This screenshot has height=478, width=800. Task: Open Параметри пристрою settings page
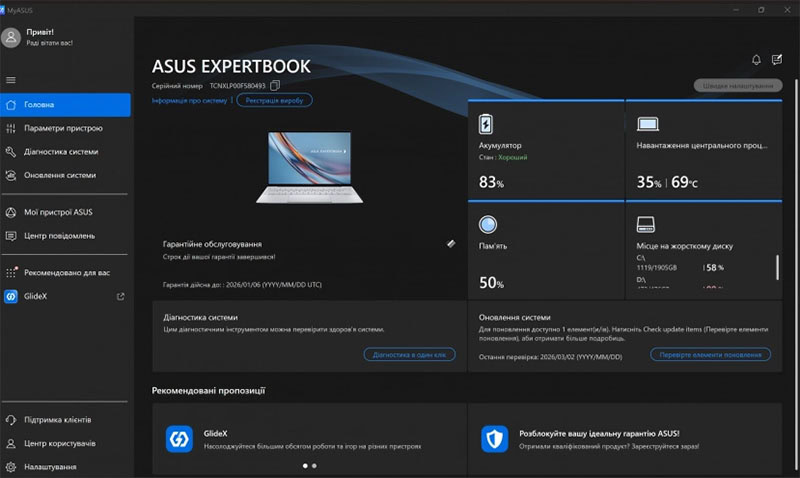[x=65, y=128]
